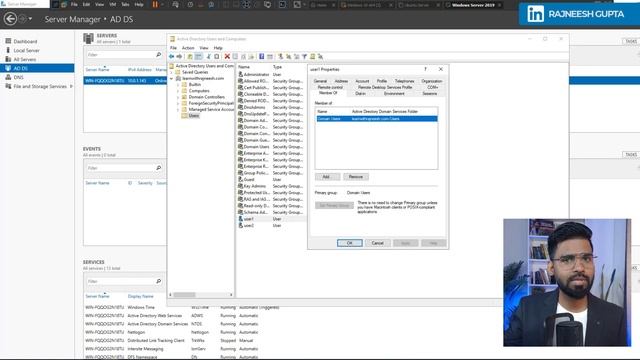Switch to the Telephones tab

[x=404, y=81]
